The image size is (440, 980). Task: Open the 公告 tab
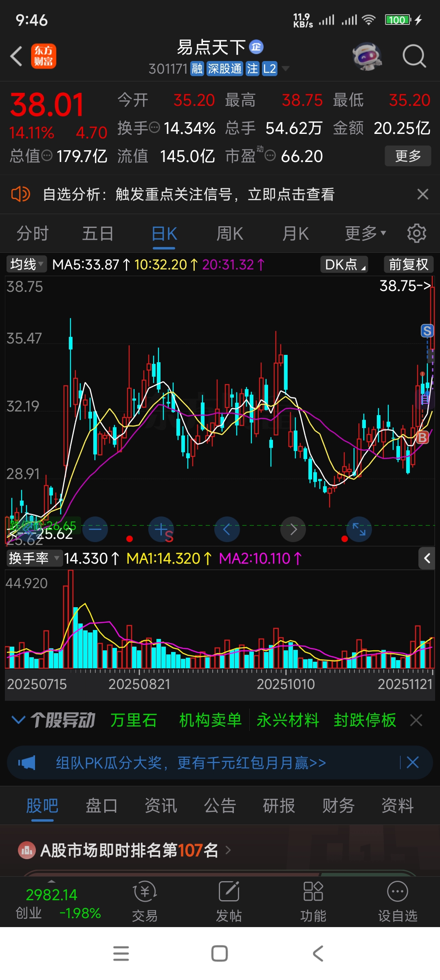click(x=220, y=805)
